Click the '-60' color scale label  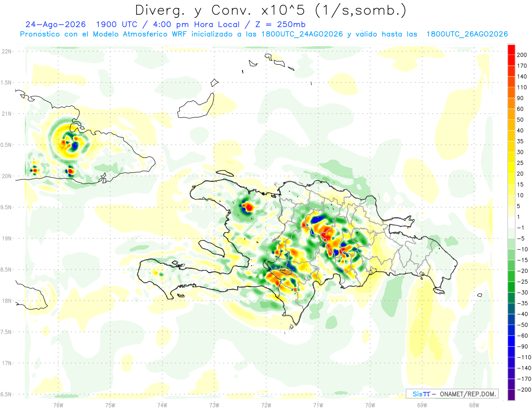click(x=523, y=336)
